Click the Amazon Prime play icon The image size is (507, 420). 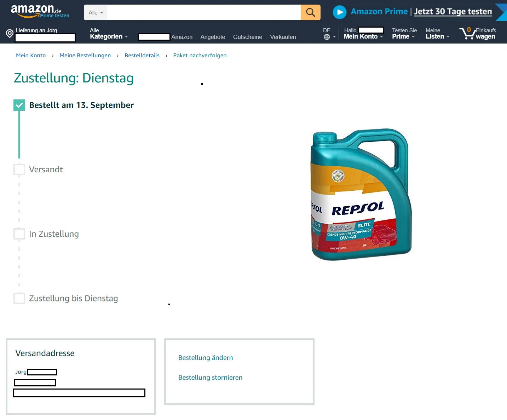[340, 12]
